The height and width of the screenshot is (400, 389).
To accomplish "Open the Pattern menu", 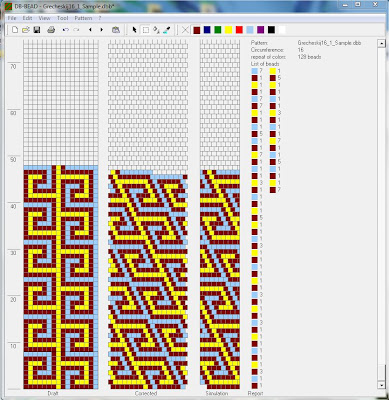I will click(83, 18).
